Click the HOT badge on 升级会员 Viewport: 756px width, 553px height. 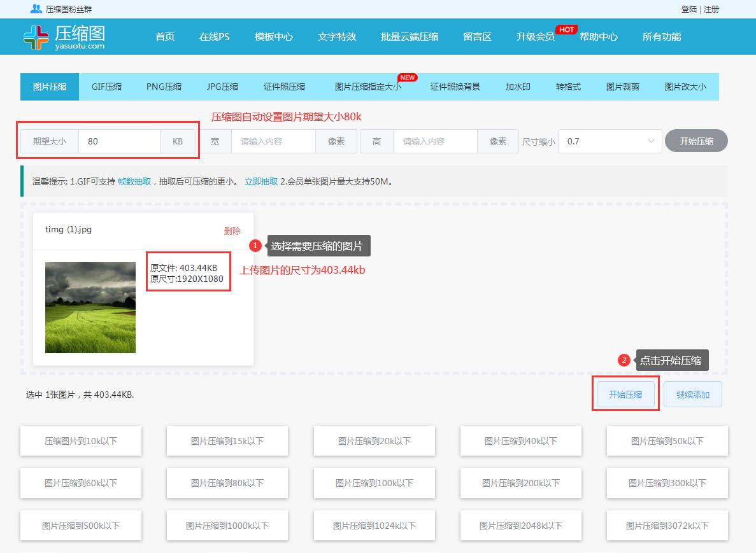pos(565,29)
